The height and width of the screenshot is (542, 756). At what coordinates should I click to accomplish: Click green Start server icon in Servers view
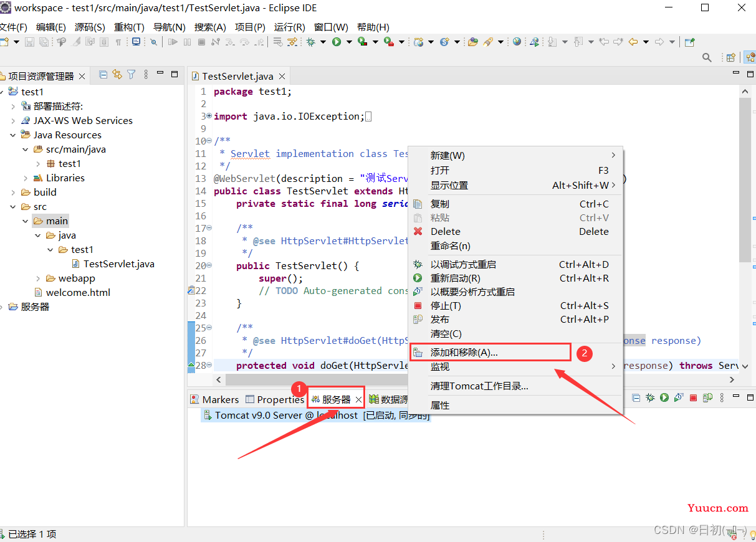[664, 397]
